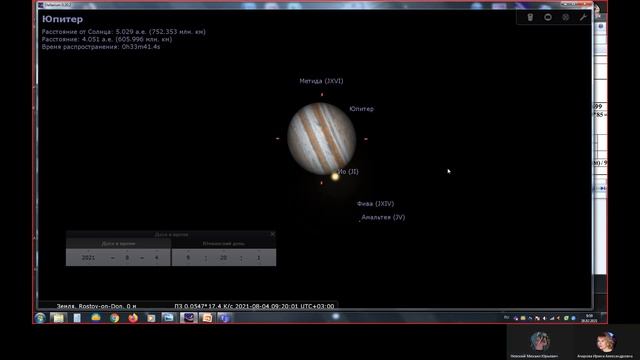Click the sensor frame icon beside the wrench

click(x=565, y=17)
